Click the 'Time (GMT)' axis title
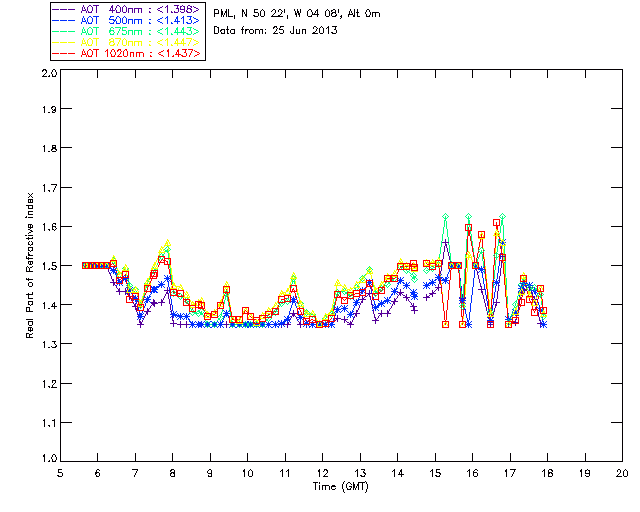 tap(341, 487)
